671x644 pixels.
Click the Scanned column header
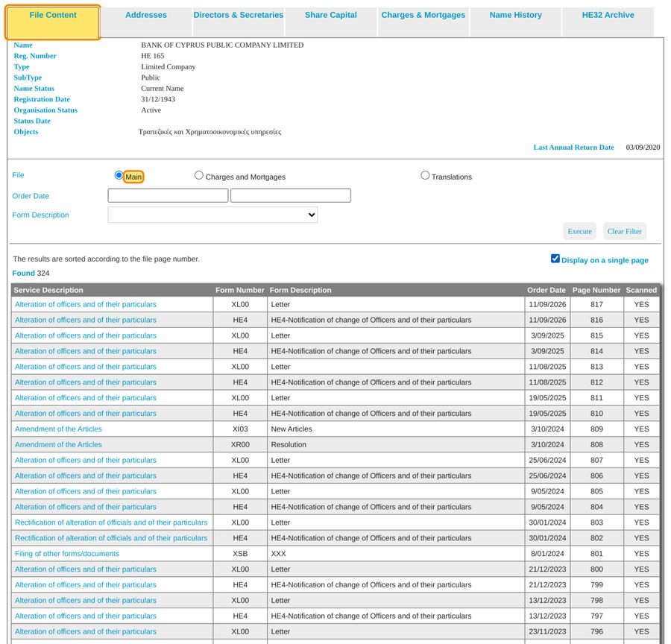coord(641,290)
